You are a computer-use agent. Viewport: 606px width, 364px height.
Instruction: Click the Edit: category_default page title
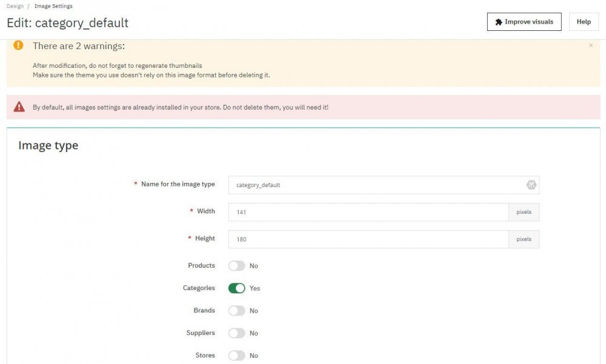coord(67,22)
